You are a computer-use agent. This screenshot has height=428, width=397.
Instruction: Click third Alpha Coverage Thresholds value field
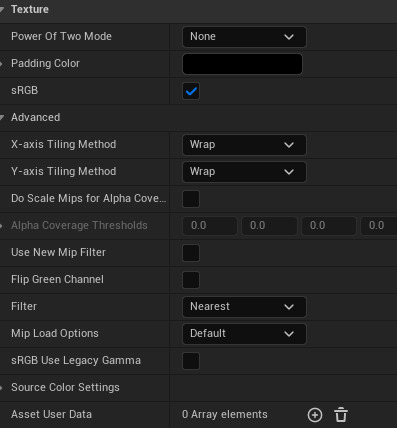tap(329, 226)
